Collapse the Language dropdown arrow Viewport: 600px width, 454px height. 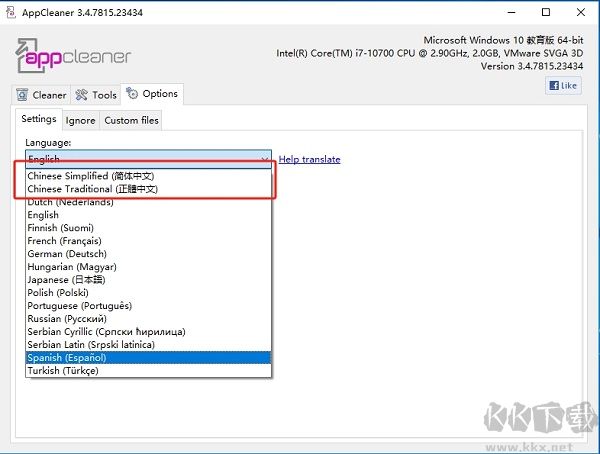tap(264, 159)
